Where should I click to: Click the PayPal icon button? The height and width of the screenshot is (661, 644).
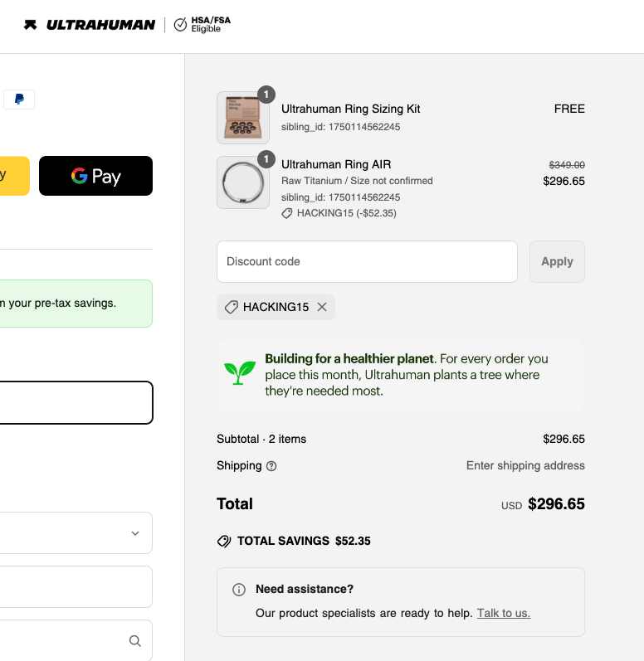(19, 100)
